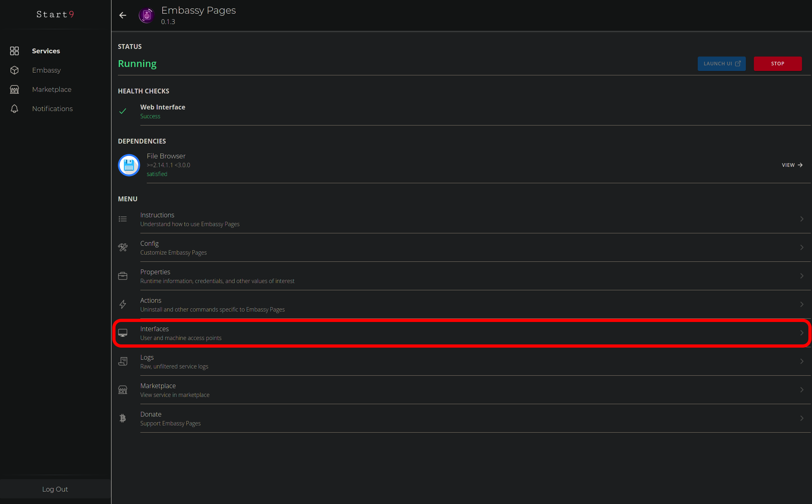812x504 pixels.
Task: Click chevron arrow on Properties row
Action: tap(802, 276)
